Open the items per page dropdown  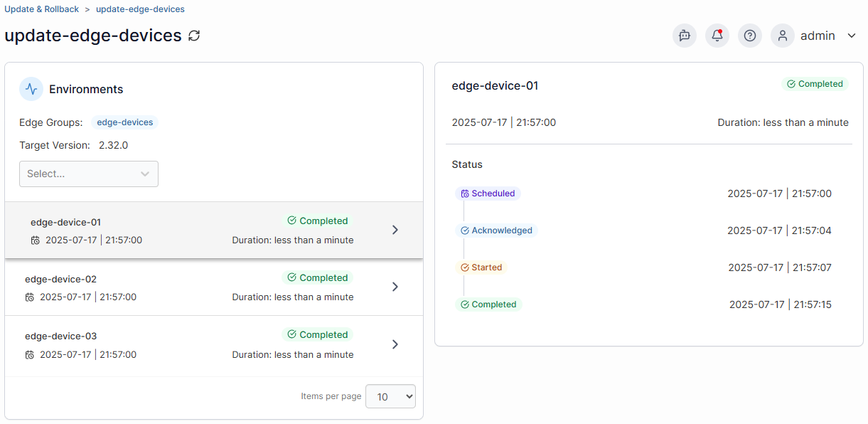(x=390, y=397)
